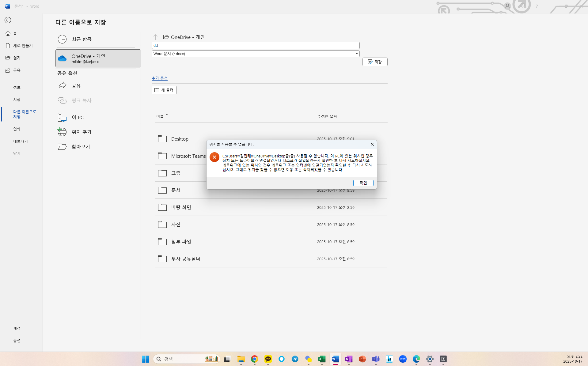
Task: Click the back arrow to exit backstage
Action: pos(8,20)
